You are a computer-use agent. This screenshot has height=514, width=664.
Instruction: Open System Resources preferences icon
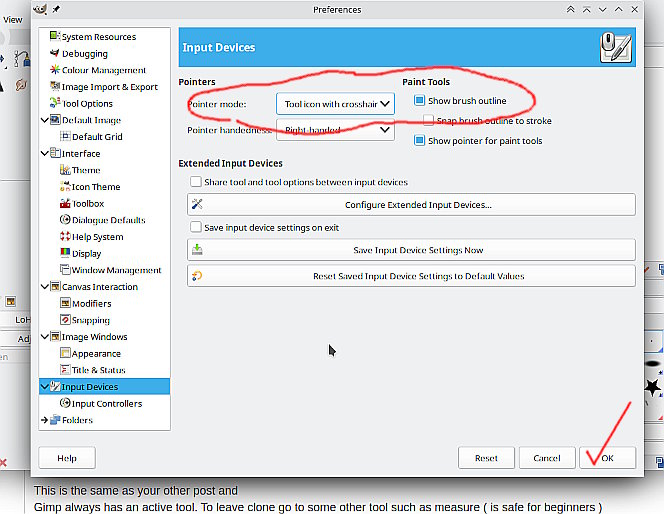(55, 36)
